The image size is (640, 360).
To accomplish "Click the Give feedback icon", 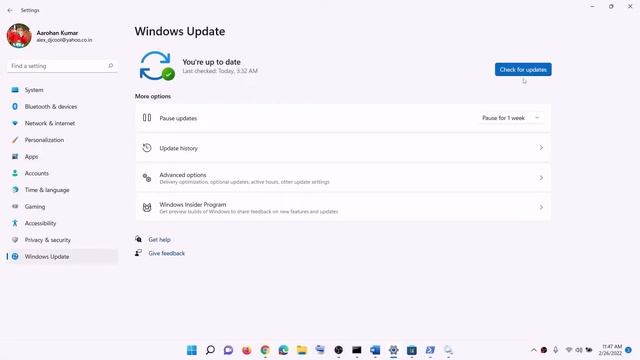I will pos(139,253).
